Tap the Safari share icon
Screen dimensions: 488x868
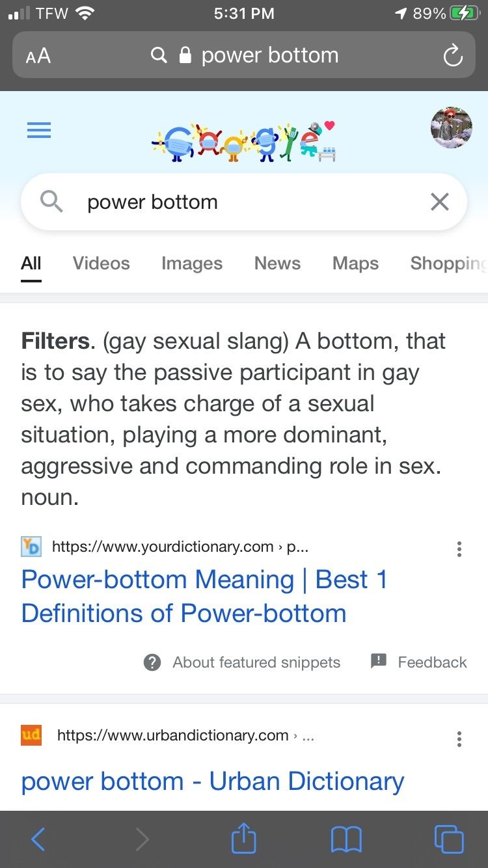tap(244, 838)
